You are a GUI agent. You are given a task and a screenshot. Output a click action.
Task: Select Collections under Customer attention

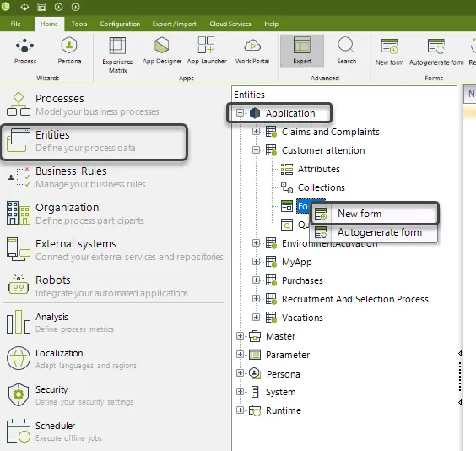[322, 187]
